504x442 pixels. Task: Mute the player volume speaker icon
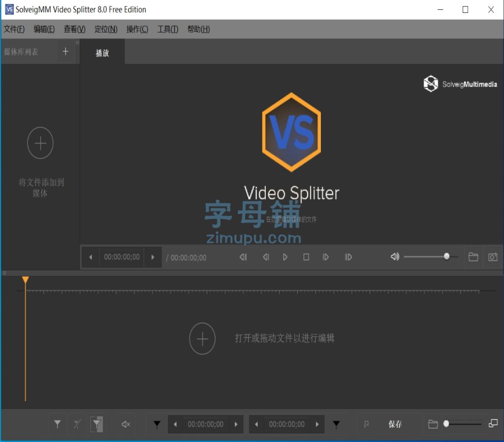[x=395, y=256]
